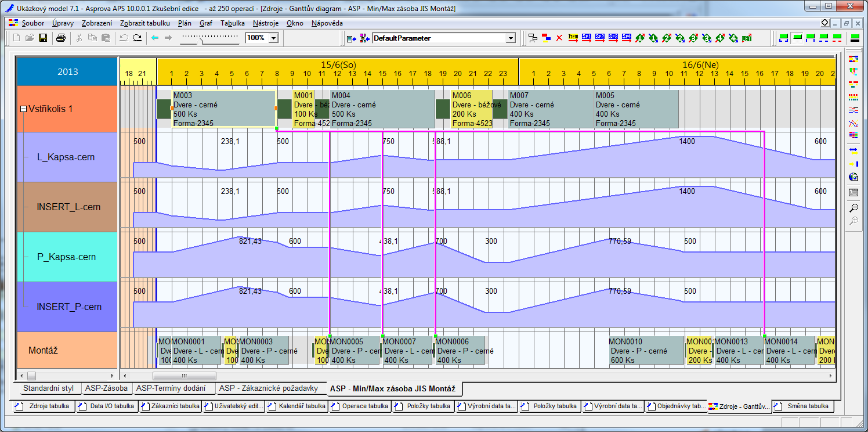Viewport: 868px width, 432px height.
Task: Open the Směna tabulka window tab
Action: click(802, 406)
